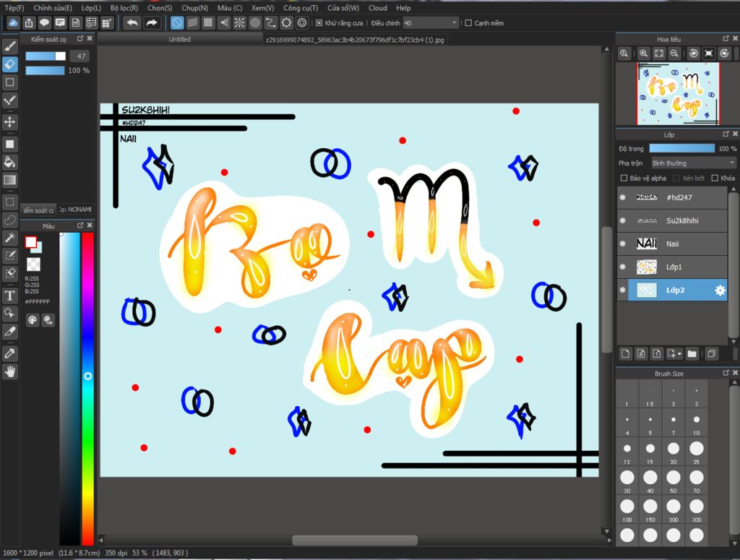Screen dimensions: 740x560
Task: Select the Move tool
Action: [10, 122]
